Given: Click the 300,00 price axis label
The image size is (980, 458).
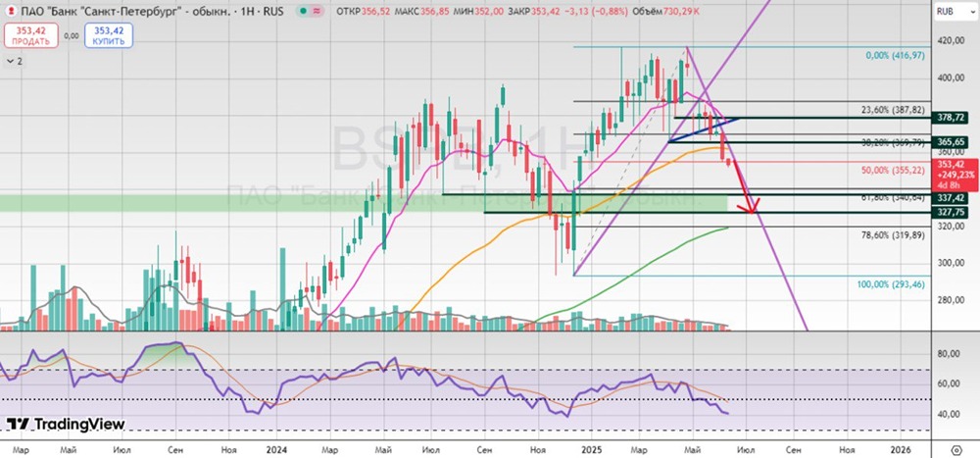Looking at the screenshot, I should [954, 263].
